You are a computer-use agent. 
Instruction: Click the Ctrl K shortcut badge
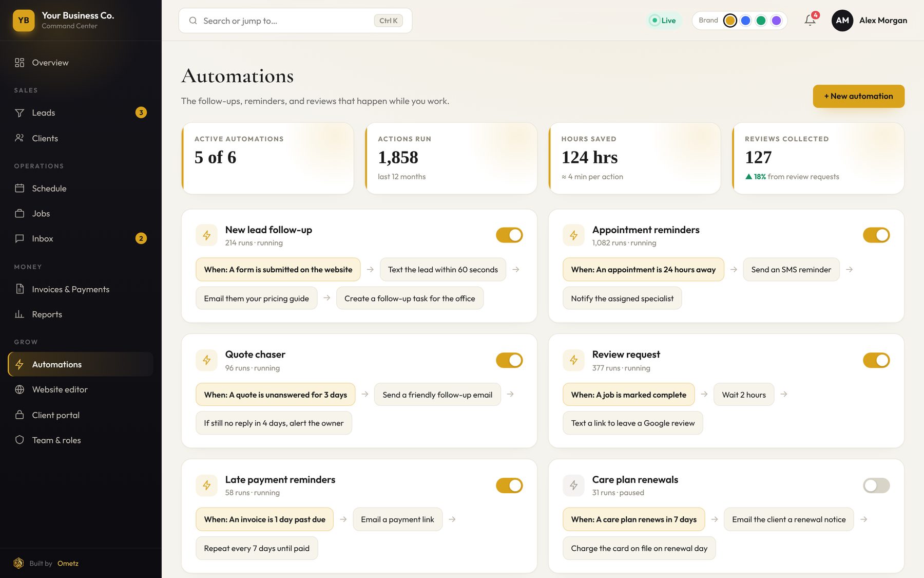point(388,21)
